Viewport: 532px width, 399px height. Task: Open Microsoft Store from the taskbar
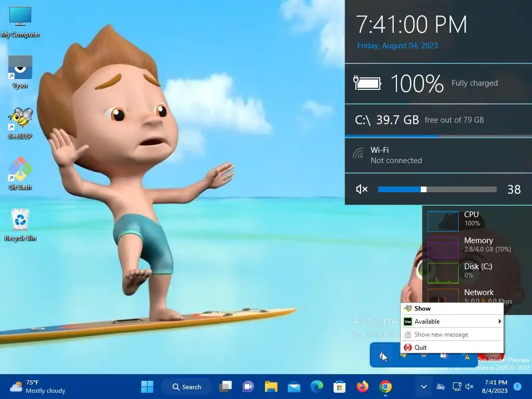coord(339,387)
